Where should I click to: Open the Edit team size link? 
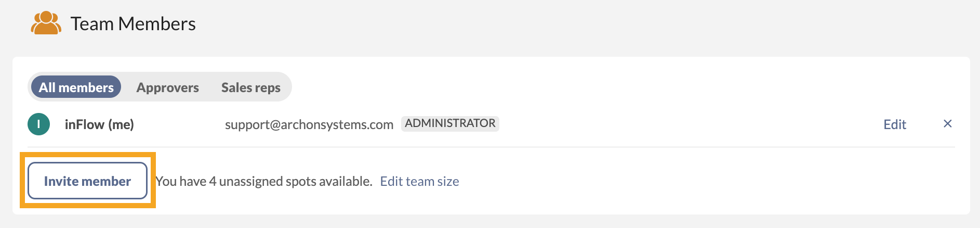(x=419, y=181)
